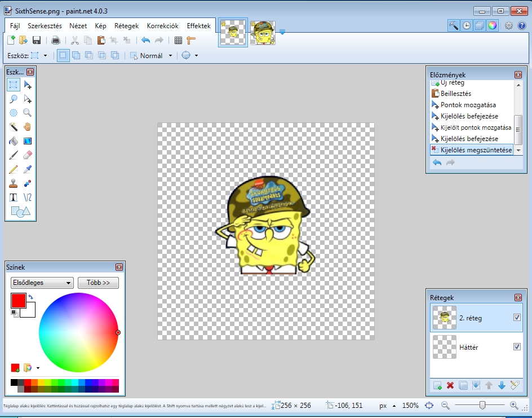Open the Kép menu
Viewport: 532px width, 418px height.
click(100, 26)
